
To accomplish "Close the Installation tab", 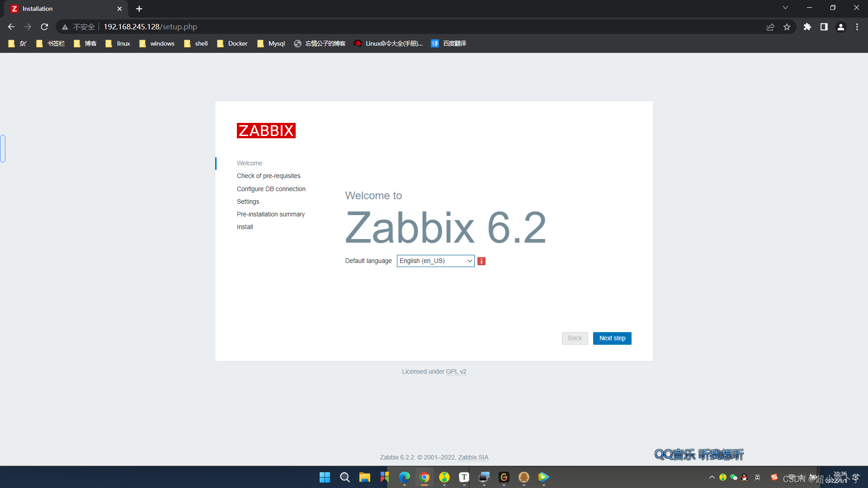I will tap(119, 9).
